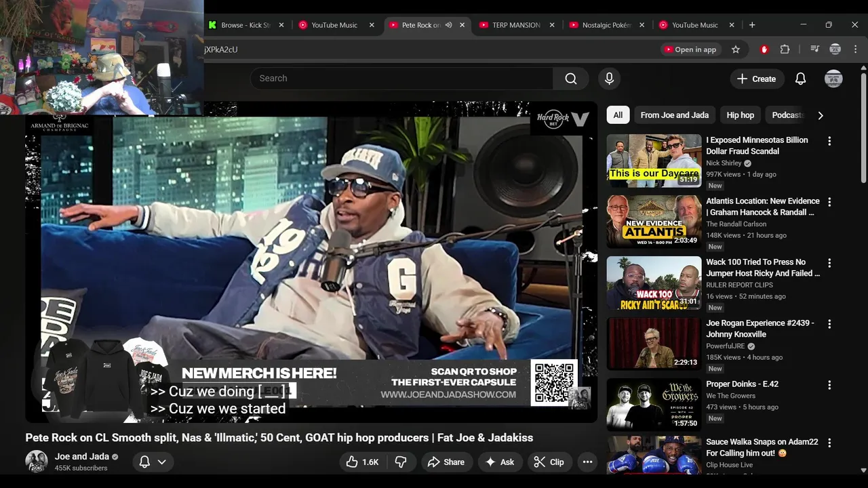Click the YouTube search input field
Image resolution: width=868 pixels, height=488 pixels.
pyautogui.click(x=401, y=79)
